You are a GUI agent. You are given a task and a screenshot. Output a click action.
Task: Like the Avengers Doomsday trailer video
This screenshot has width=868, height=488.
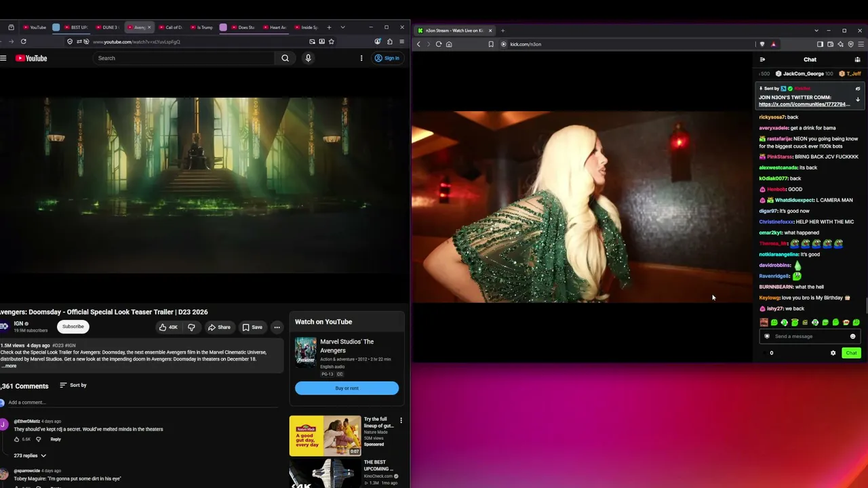(167, 327)
